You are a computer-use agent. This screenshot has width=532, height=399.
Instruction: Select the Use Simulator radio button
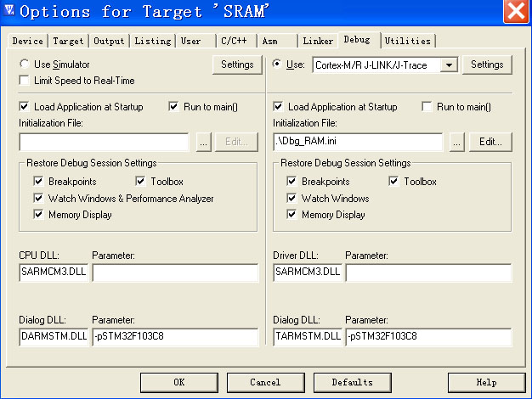(24, 65)
